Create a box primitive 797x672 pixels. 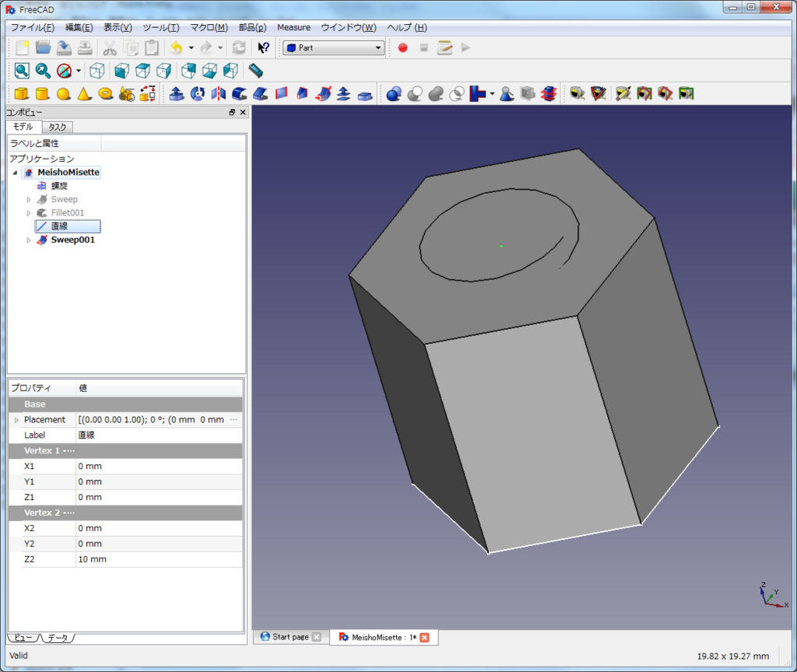pos(21,93)
